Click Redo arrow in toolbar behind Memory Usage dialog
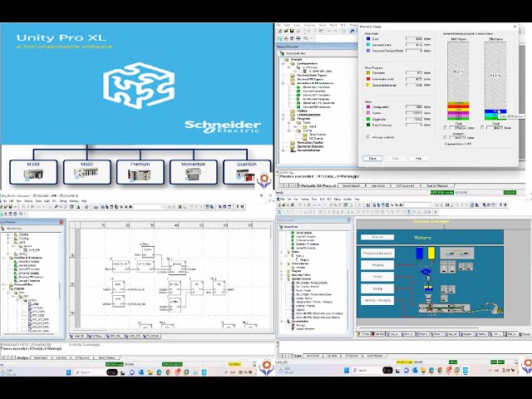 (335, 31)
